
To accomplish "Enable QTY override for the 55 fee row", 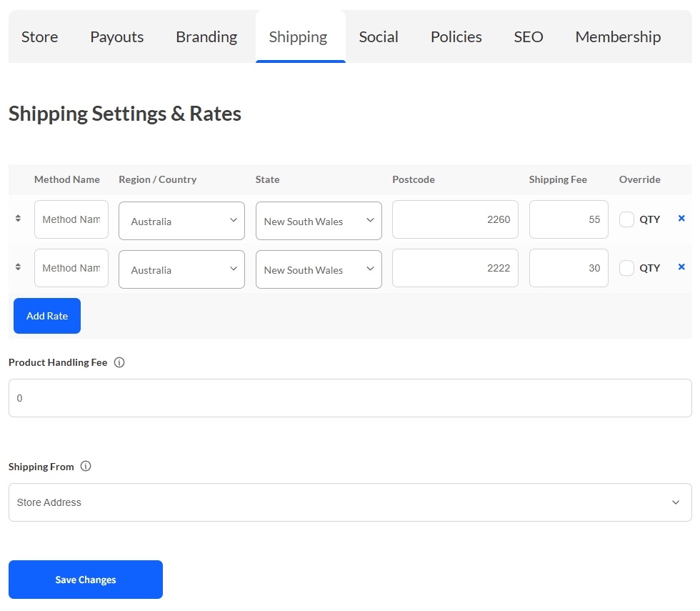I will click(x=626, y=219).
